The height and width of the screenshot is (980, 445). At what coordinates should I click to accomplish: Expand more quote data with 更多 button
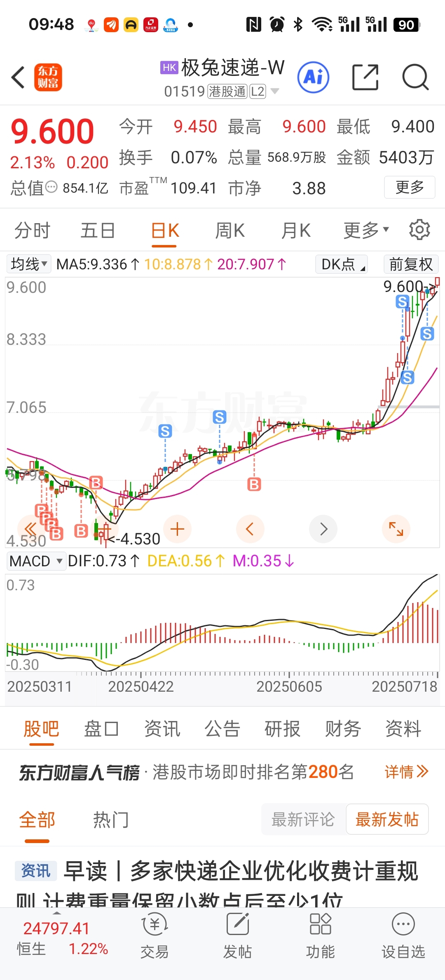coord(410,187)
